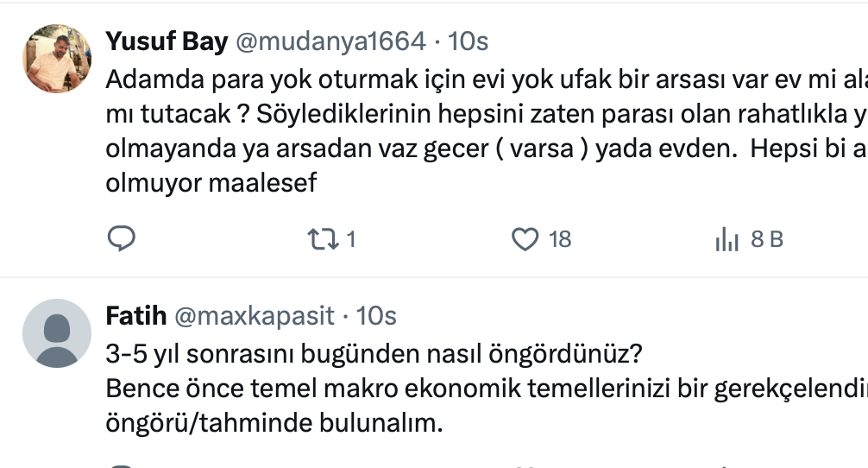Reply to Yusuf Bay's tweet
868x468 pixels.
point(122,238)
